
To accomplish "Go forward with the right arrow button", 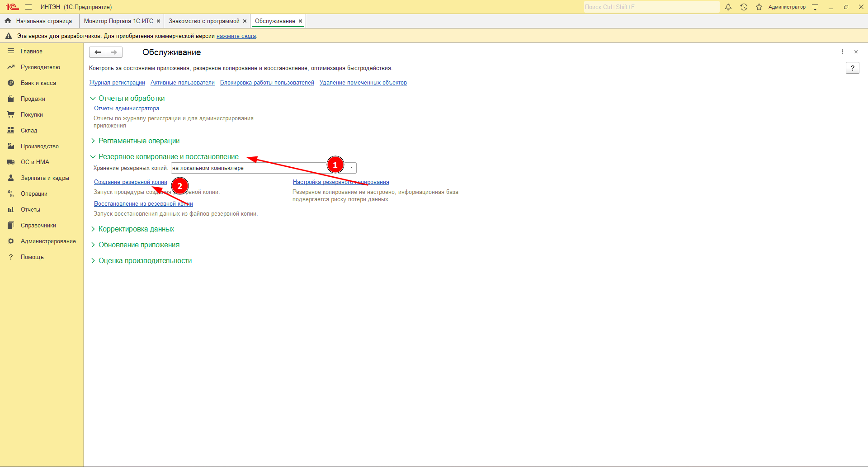I will point(114,52).
